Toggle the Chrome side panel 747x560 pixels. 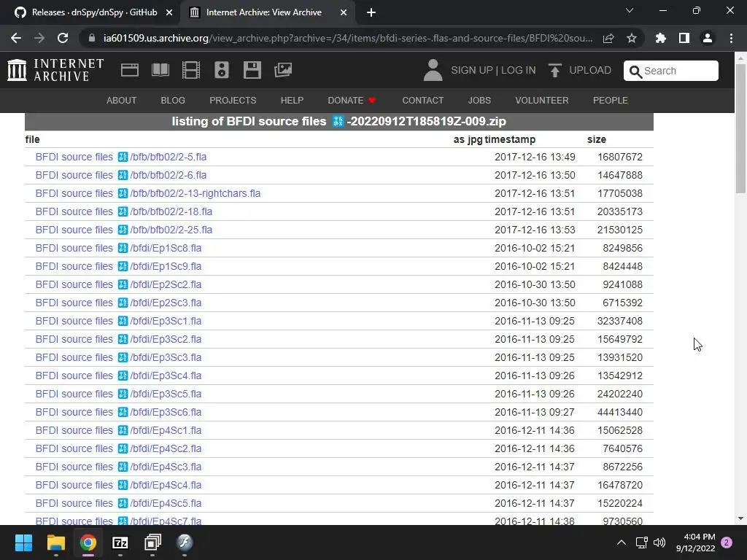click(x=684, y=38)
